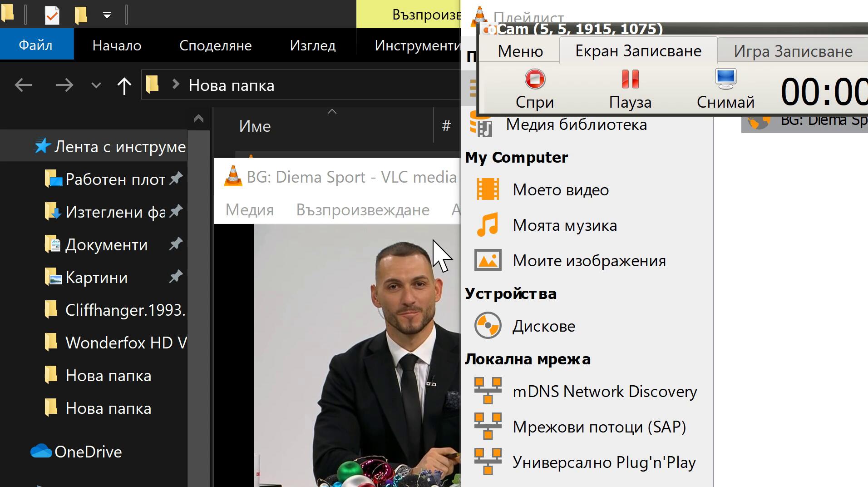This screenshot has width=868, height=487.
Task: Expand the recent locations dropdown arrow
Action: [96, 85]
